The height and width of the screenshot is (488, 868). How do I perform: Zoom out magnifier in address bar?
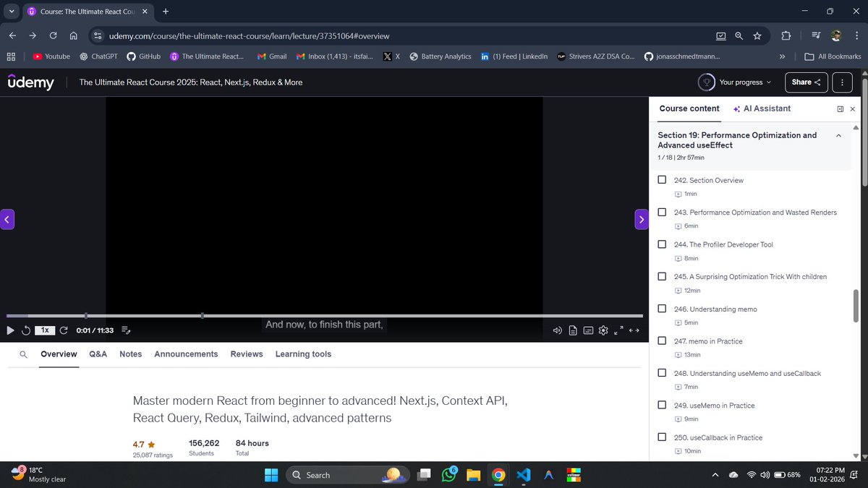coord(739,35)
